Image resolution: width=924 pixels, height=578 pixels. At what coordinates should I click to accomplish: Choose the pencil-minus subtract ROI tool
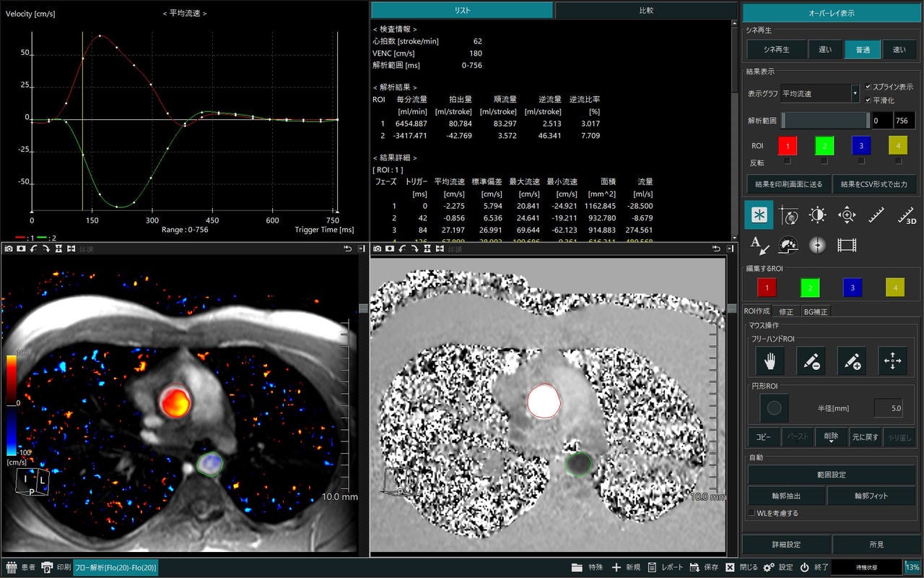click(x=811, y=361)
